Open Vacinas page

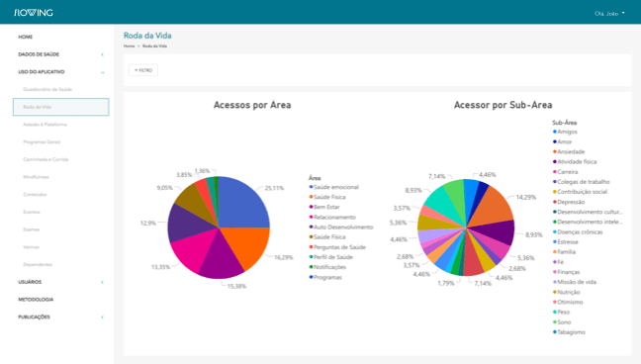[x=31, y=247]
